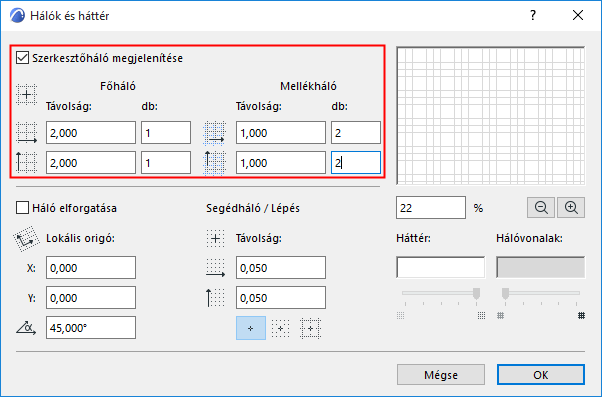This screenshot has width=602, height=397.
Task: Click the dark gridline hash icon
Action: pos(582,316)
